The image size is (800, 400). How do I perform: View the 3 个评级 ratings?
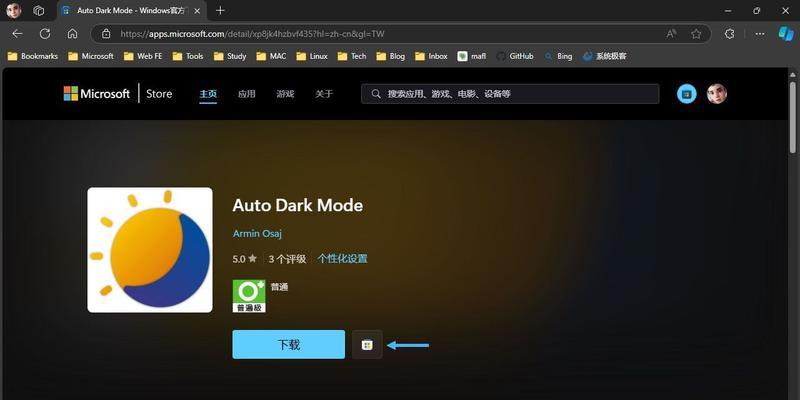[x=287, y=259]
